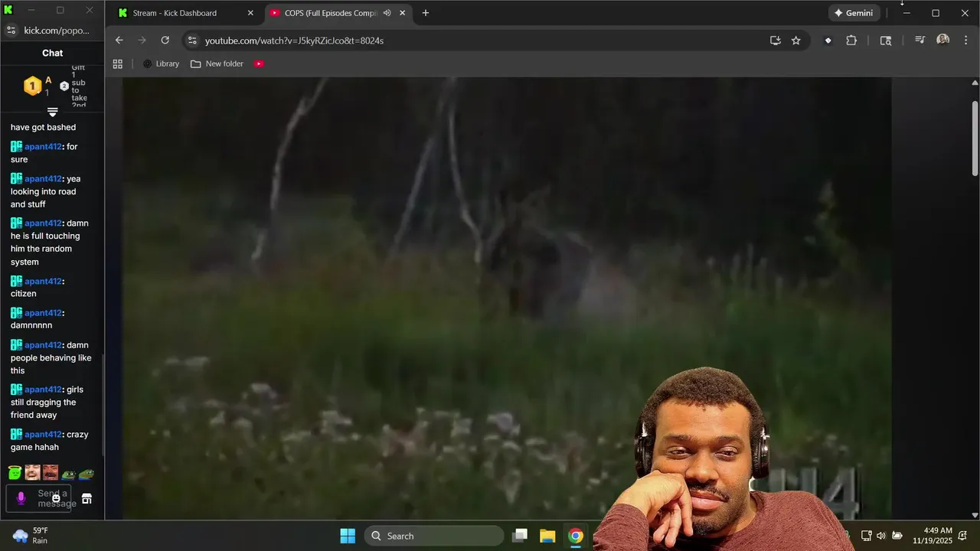Open the Chrome profile avatar
Viewport: 980px width, 551px height.
[942, 41]
